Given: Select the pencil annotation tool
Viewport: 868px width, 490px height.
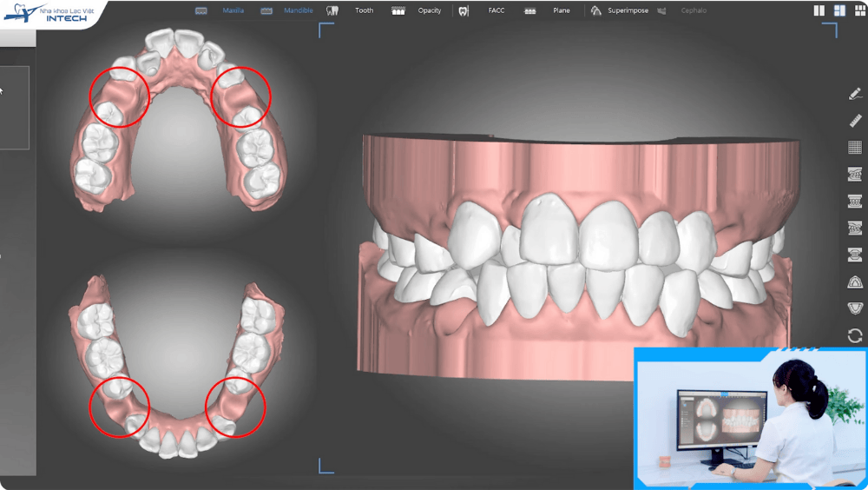Looking at the screenshot, I should click(855, 94).
